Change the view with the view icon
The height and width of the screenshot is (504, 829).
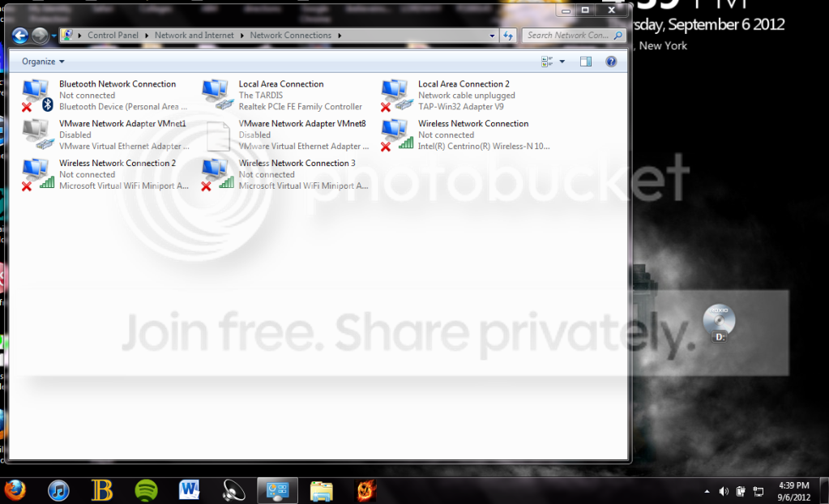(x=547, y=62)
